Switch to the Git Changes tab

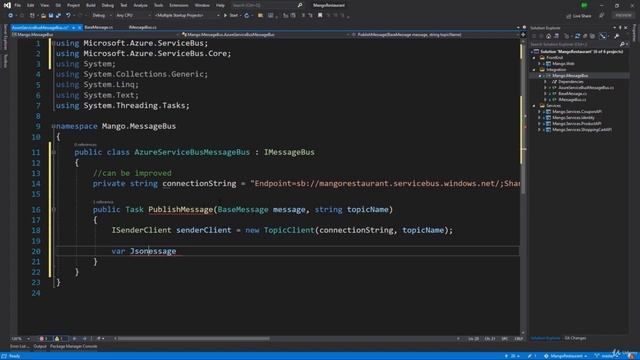[x=575, y=338]
